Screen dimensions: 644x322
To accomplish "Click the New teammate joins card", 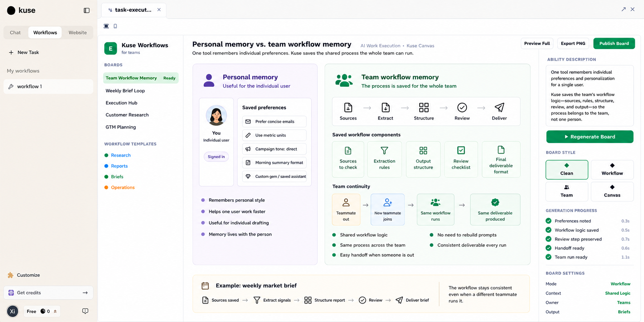I will click(x=388, y=209).
